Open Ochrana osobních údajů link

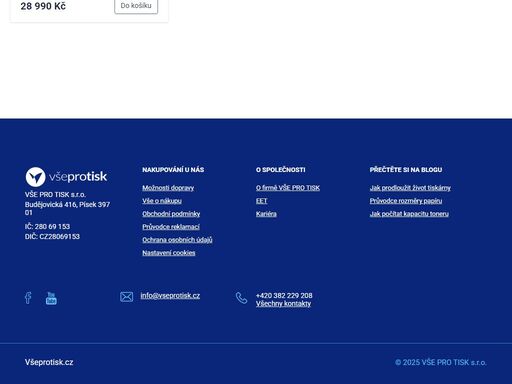point(177,240)
